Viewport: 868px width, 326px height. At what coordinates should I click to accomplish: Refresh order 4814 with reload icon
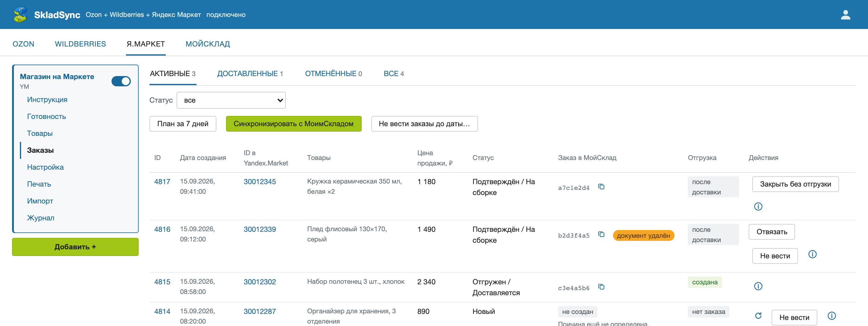[758, 316]
